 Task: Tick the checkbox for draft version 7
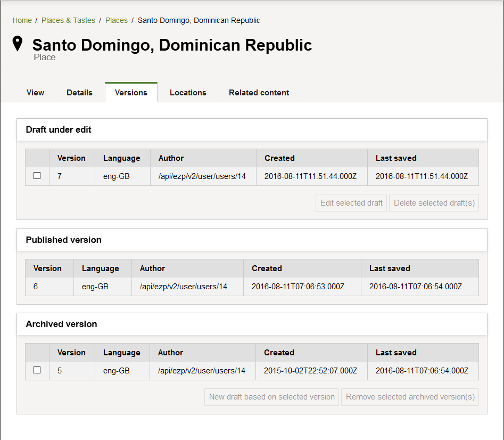[37, 176]
